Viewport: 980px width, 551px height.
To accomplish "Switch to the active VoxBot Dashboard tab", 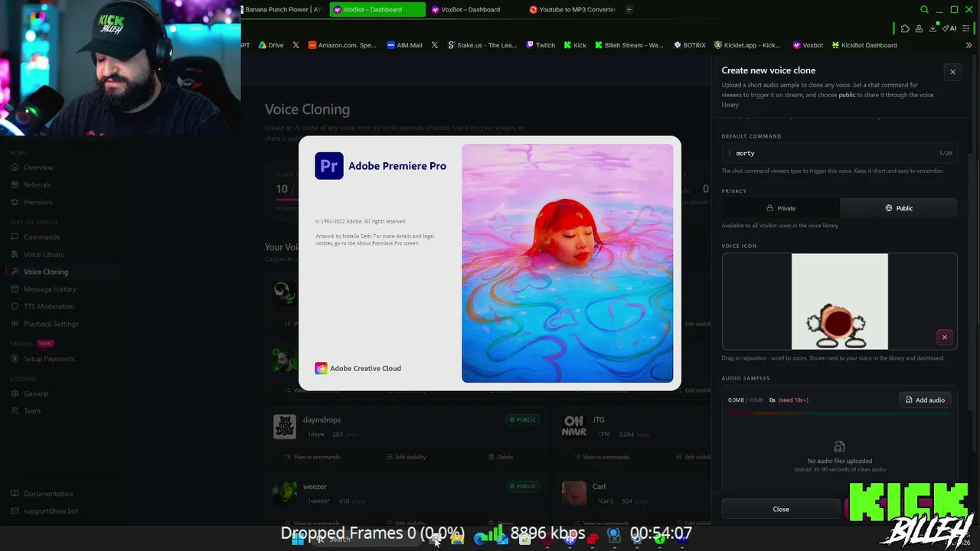I will coord(377,10).
